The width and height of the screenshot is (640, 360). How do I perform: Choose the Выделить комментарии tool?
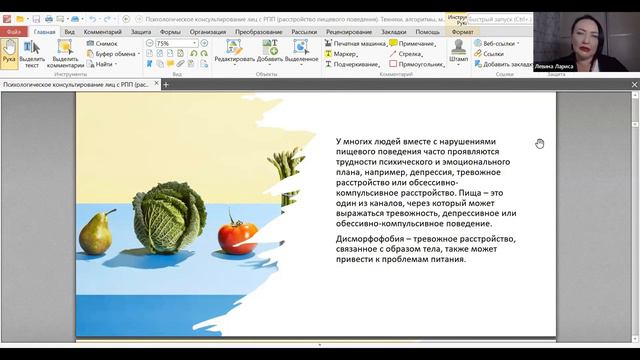click(x=65, y=53)
